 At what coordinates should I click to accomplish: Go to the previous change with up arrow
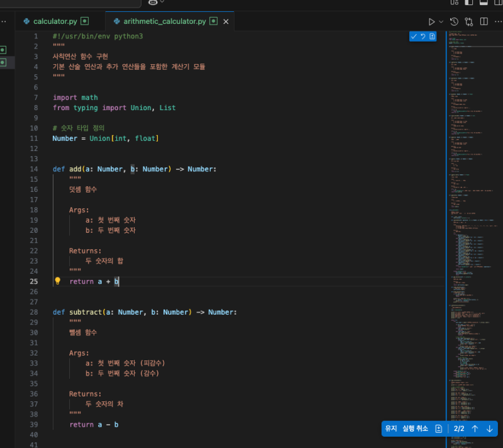[475, 428]
